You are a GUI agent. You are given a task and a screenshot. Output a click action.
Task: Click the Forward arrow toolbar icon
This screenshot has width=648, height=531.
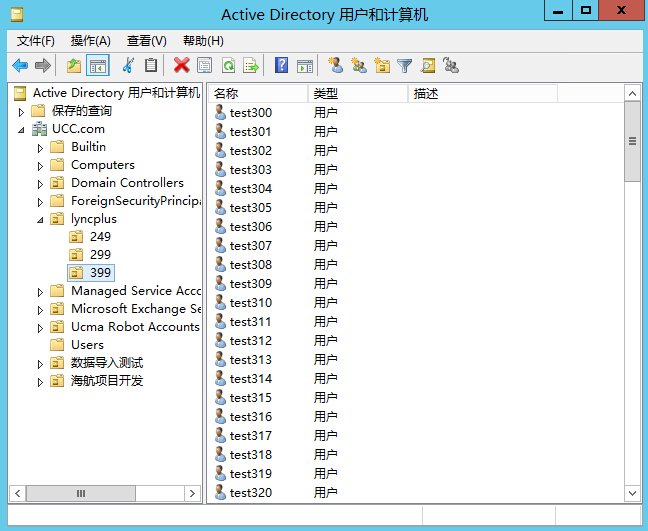click(x=43, y=65)
